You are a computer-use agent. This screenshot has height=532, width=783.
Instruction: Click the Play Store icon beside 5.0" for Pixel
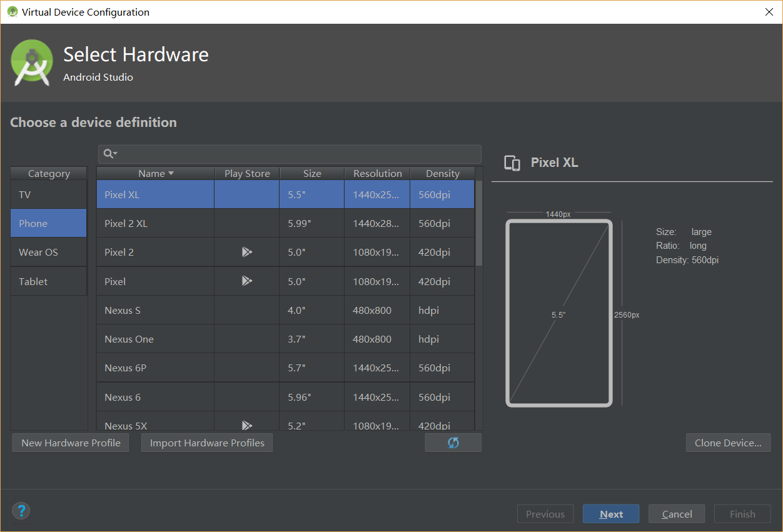pos(247,281)
